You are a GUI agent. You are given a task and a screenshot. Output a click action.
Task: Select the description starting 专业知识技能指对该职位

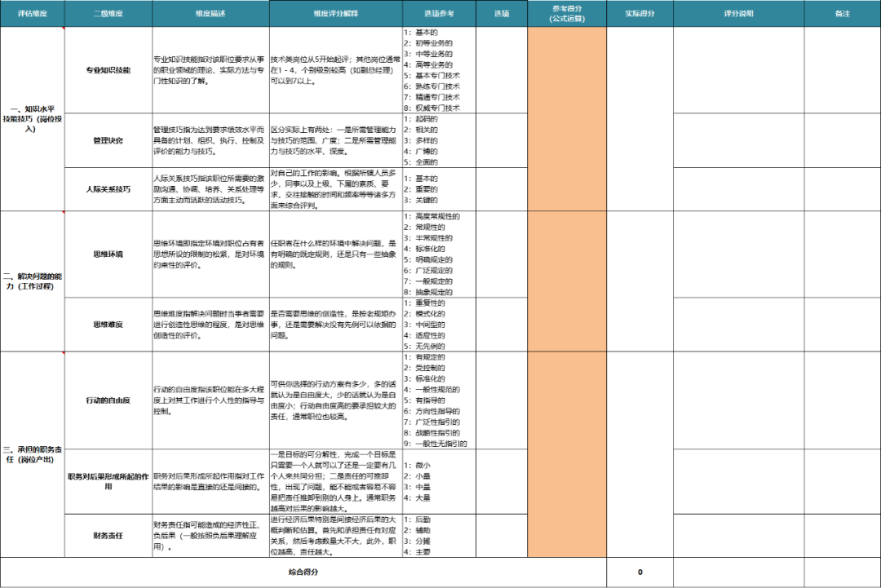(x=210, y=70)
